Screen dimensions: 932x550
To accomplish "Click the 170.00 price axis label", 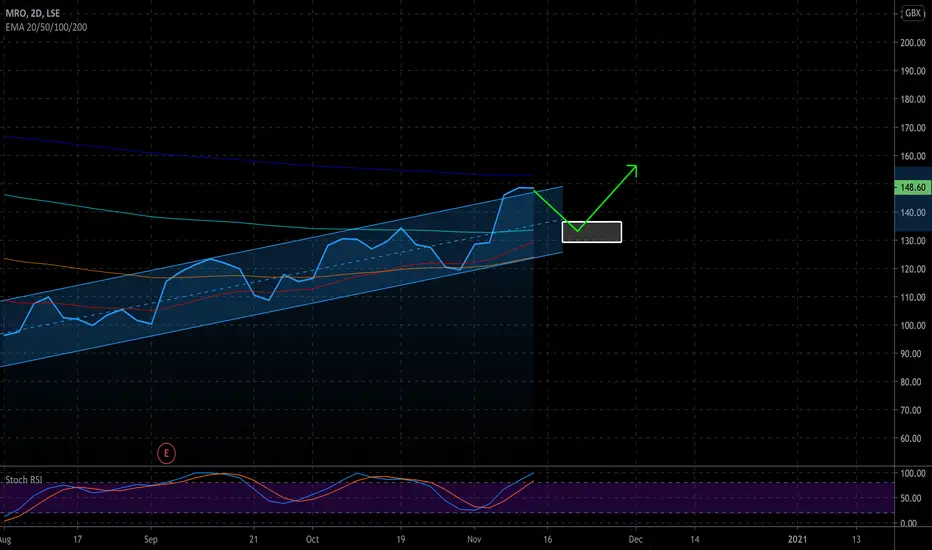I will coord(913,128).
